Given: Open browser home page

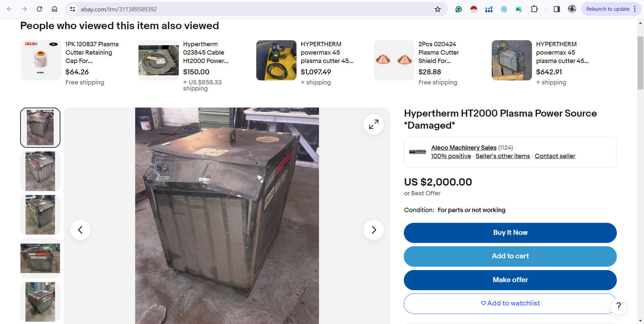Looking at the screenshot, I should [x=54, y=9].
